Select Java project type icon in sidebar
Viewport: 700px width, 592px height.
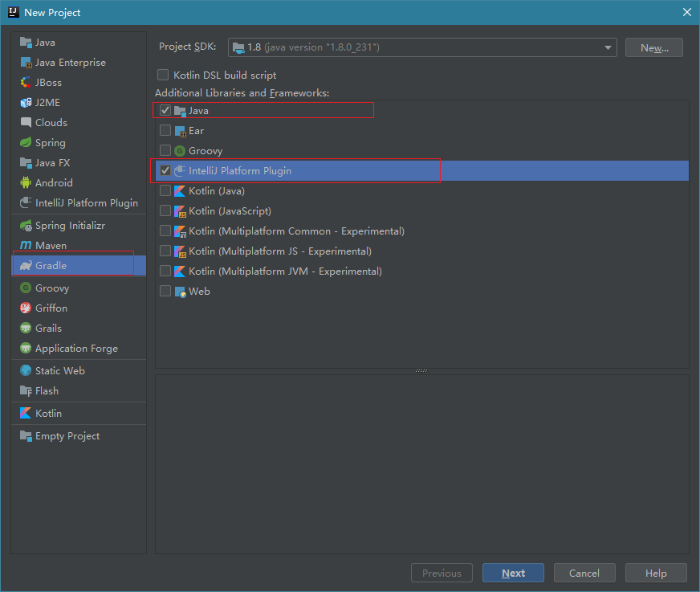click(26, 43)
